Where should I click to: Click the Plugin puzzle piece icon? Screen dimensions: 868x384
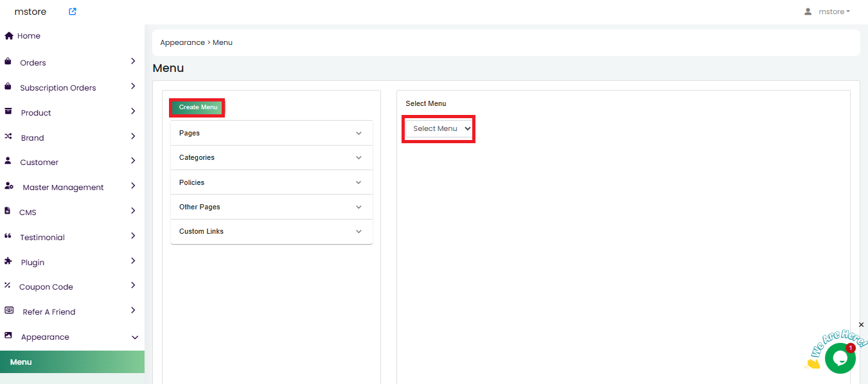click(x=8, y=261)
